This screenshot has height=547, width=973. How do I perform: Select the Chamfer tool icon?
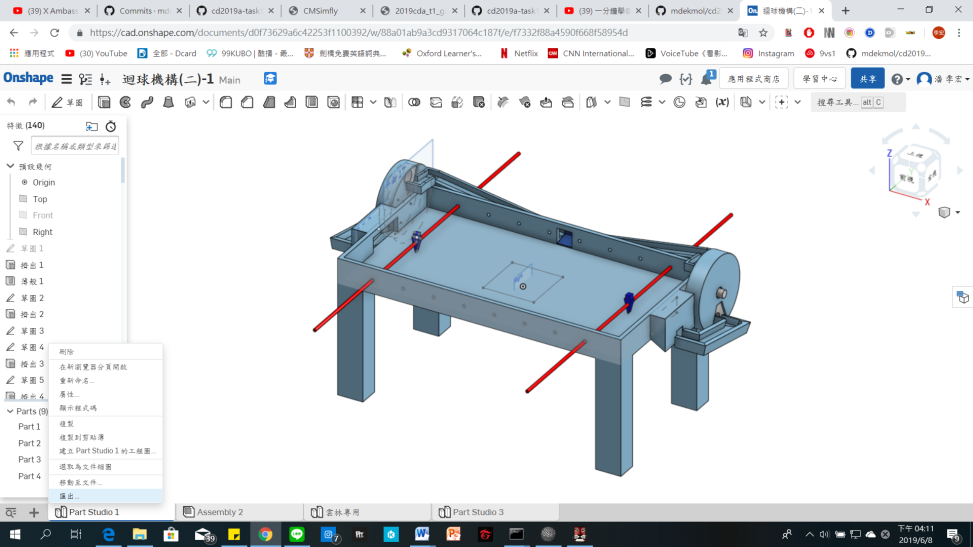[x=247, y=102]
